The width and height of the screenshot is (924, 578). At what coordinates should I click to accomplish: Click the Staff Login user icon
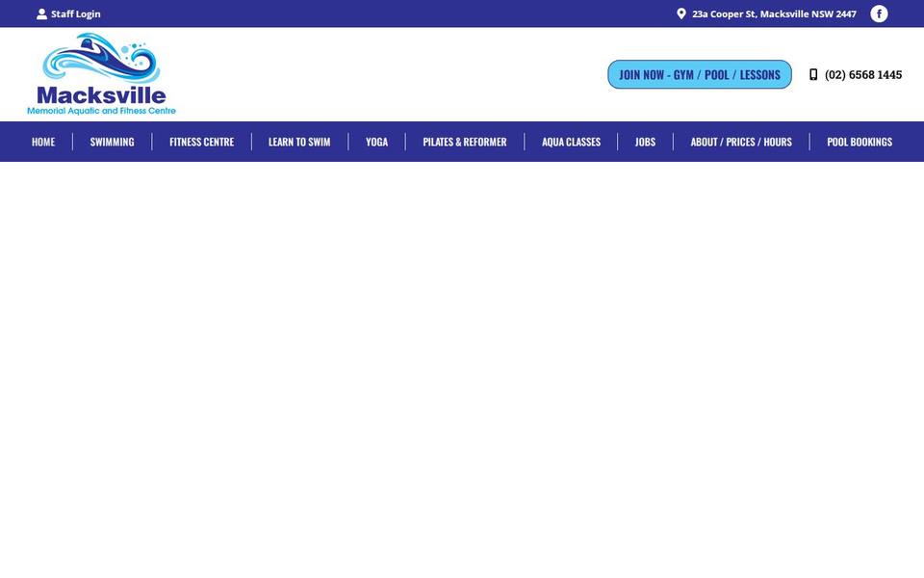41,14
